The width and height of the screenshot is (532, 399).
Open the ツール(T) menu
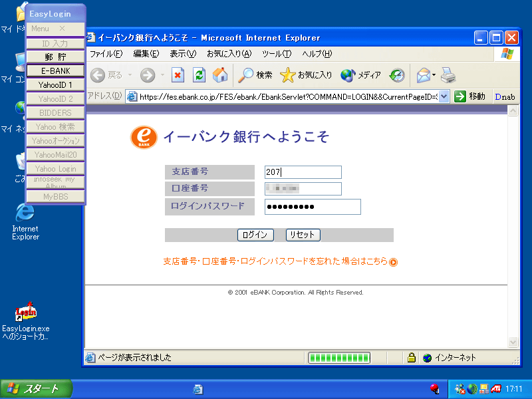click(277, 54)
